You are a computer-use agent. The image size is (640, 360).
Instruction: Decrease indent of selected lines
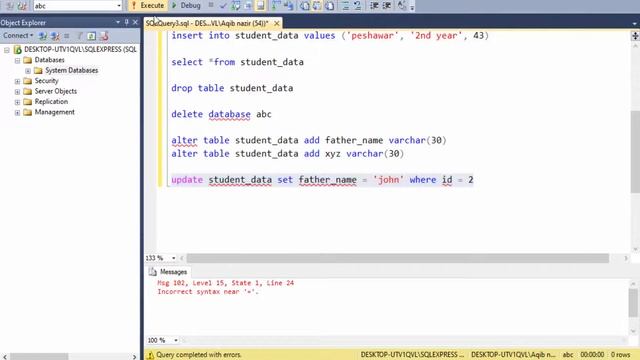[x=374, y=6]
